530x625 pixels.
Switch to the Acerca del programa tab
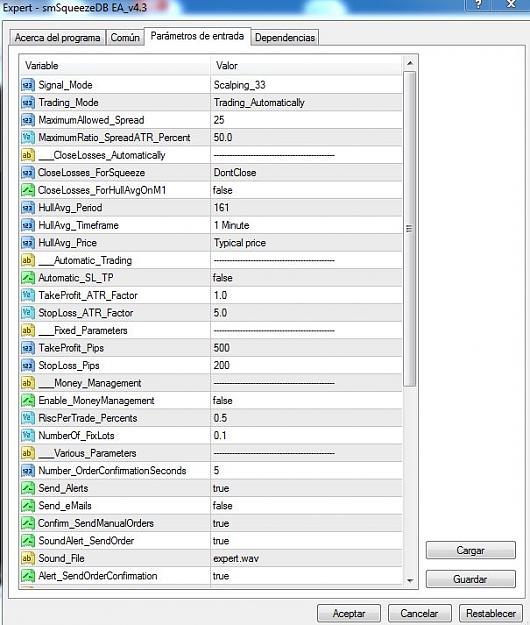point(57,38)
